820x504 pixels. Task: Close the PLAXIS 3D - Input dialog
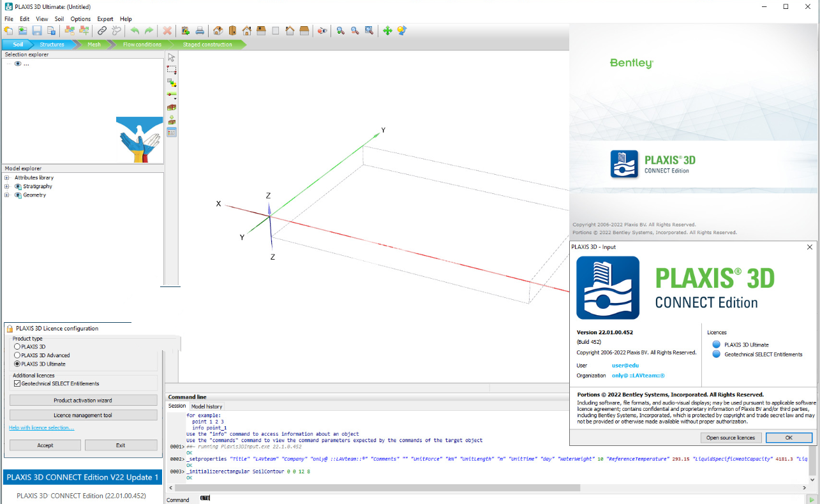pyautogui.click(x=810, y=247)
